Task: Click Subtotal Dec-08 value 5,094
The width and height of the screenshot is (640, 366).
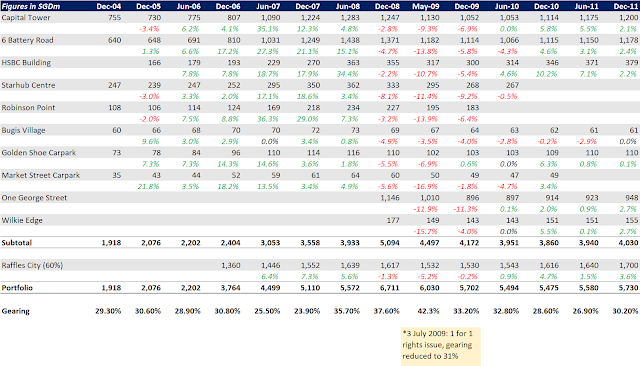Action: coord(389,242)
